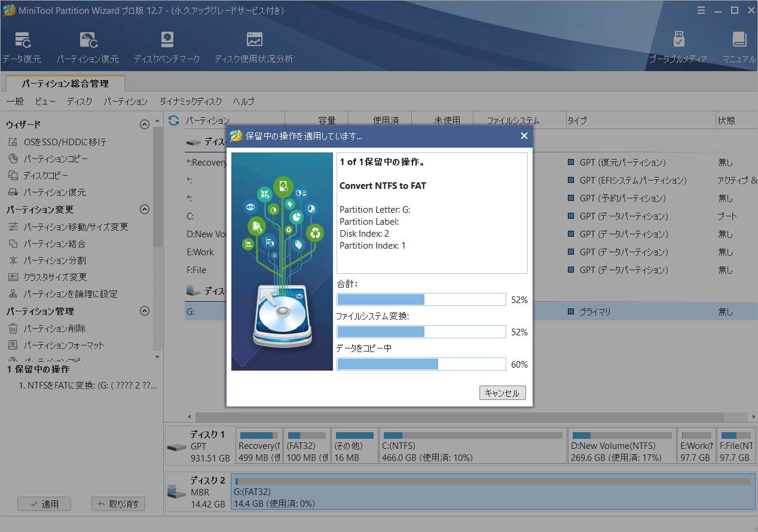Viewport: 758px width, 532px height.
Task: Select the C: partition row
Action: [x=471, y=216]
